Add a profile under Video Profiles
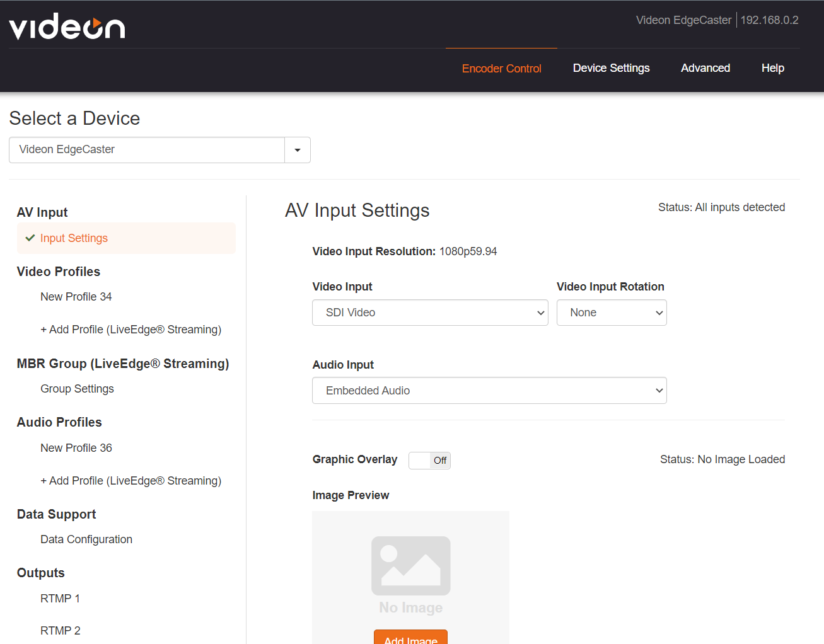Screen dimensions: 824x644 pyautogui.click(x=131, y=330)
